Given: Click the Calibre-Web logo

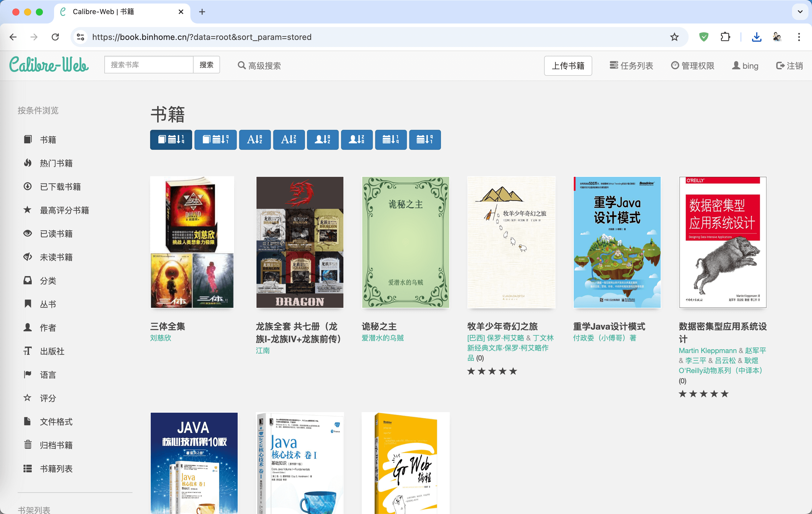Looking at the screenshot, I should [49, 65].
